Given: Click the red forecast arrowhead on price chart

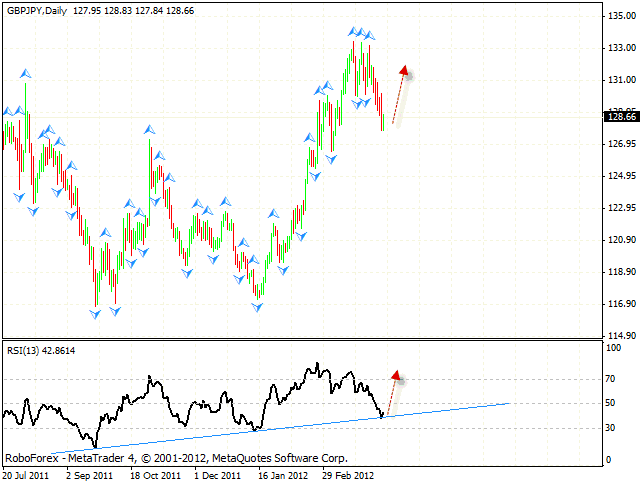Looking at the screenshot, I should (404, 70).
